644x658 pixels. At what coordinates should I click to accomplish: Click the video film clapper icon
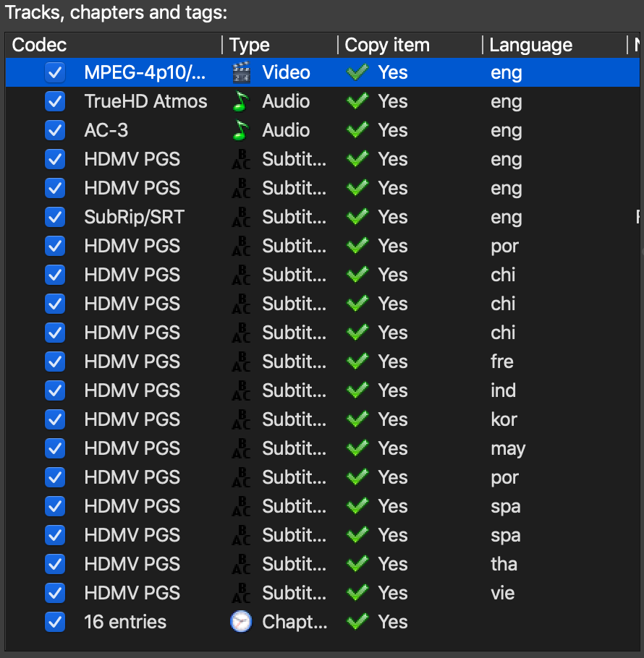click(241, 72)
